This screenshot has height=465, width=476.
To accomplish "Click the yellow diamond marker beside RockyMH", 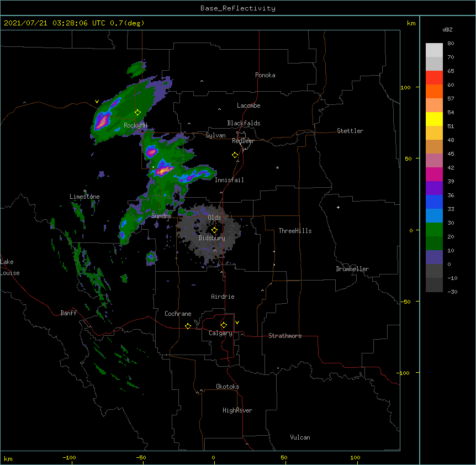I will click(x=138, y=113).
